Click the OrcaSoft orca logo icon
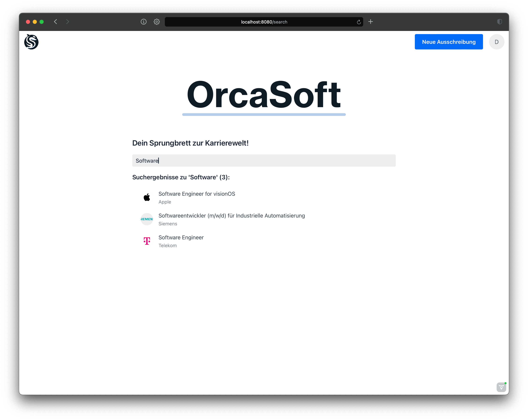The height and width of the screenshot is (420, 528). (31, 42)
